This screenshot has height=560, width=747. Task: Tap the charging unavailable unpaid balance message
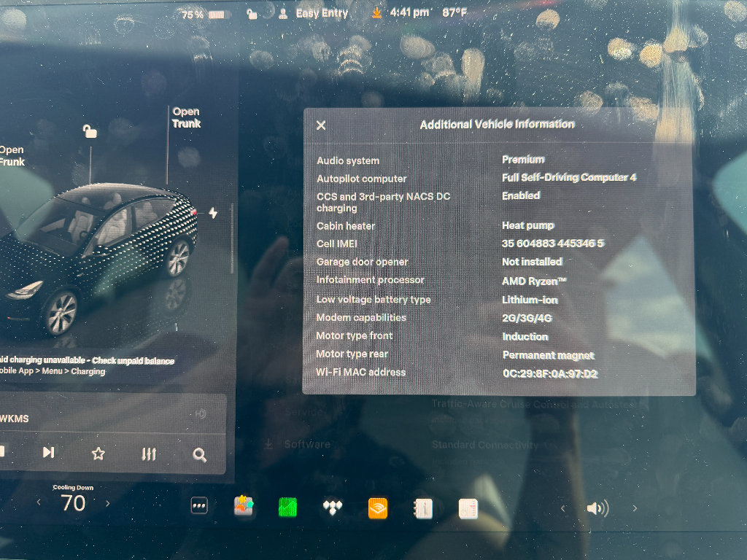click(x=87, y=366)
